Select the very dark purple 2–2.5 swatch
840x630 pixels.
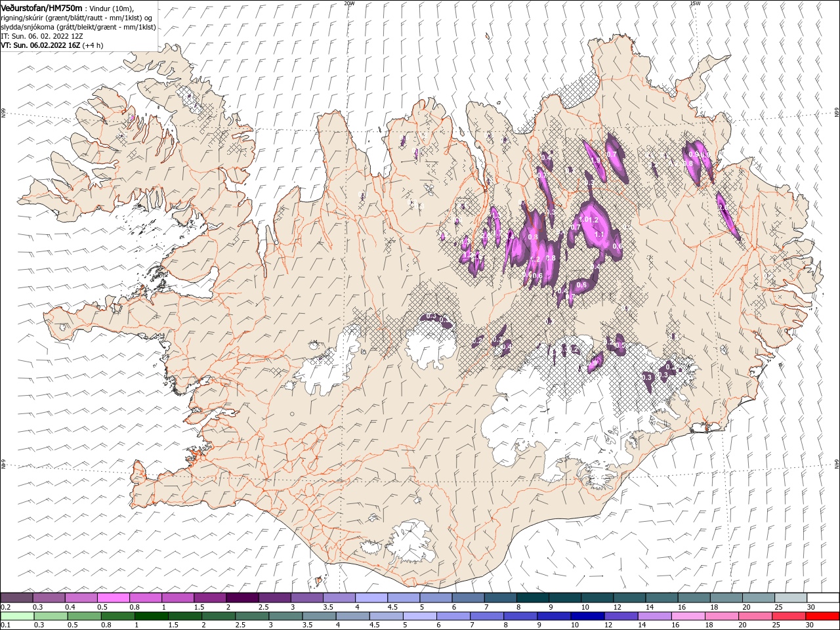(x=242, y=598)
